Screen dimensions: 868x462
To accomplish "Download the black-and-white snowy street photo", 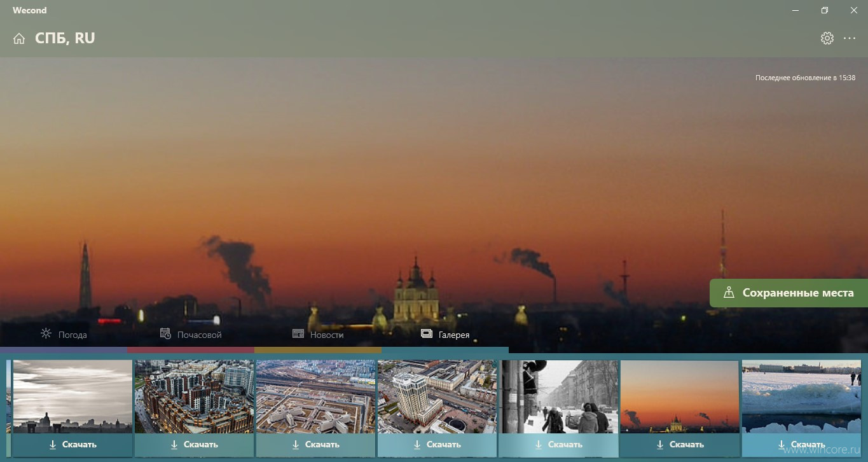I will [558, 445].
